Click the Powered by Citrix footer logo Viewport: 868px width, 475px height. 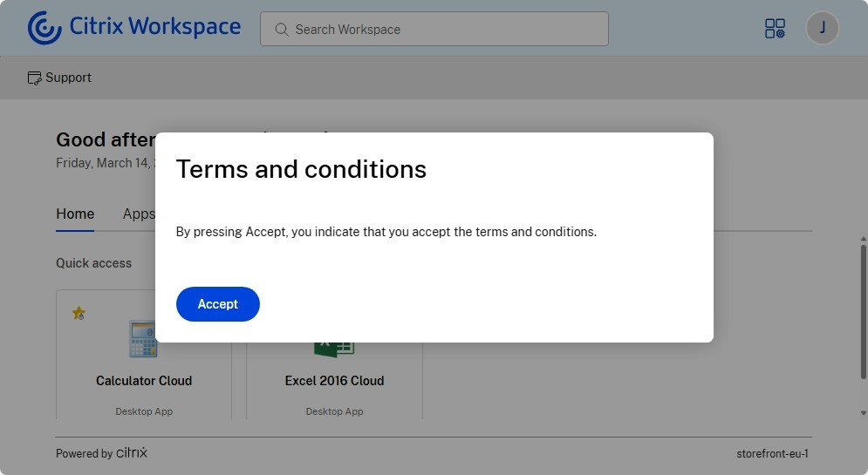pos(132,453)
